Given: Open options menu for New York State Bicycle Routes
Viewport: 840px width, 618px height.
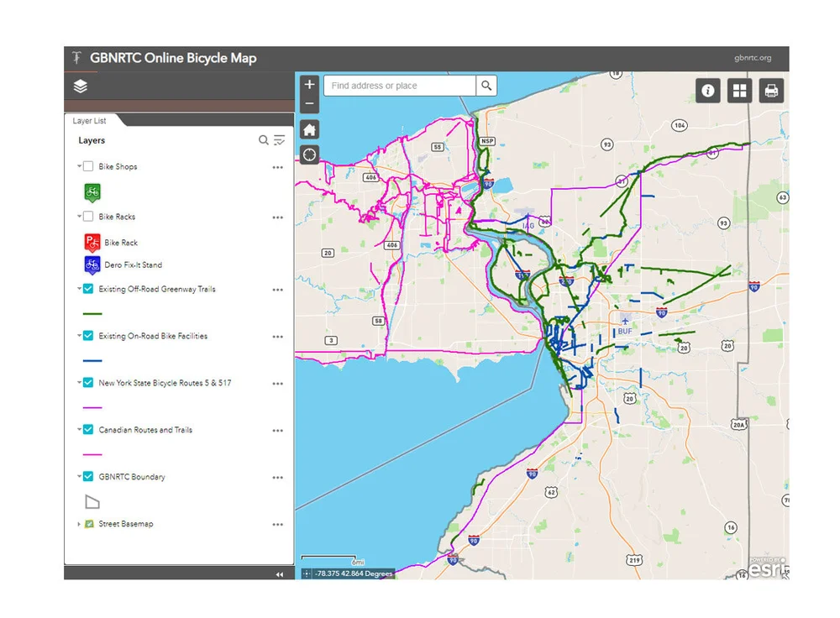Looking at the screenshot, I should tap(277, 384).
